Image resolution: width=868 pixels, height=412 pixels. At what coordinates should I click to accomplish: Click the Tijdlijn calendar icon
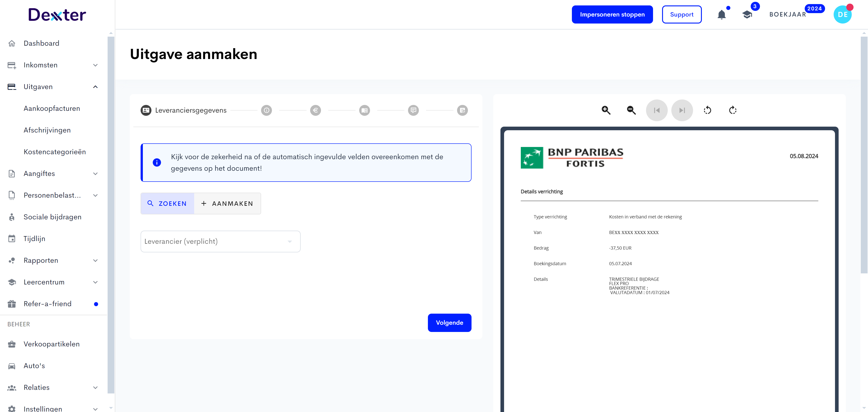tap(12, 239)
